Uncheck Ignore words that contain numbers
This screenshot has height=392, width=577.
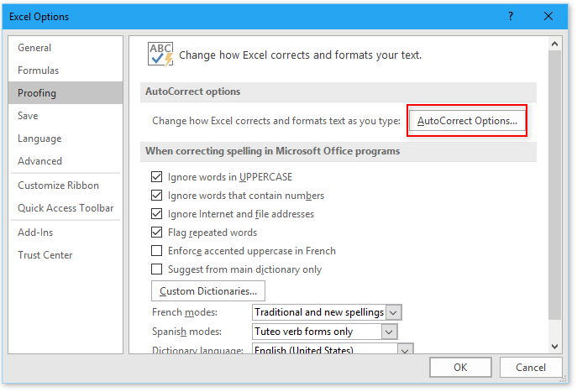pyautogui.click(x=156, y=196)
